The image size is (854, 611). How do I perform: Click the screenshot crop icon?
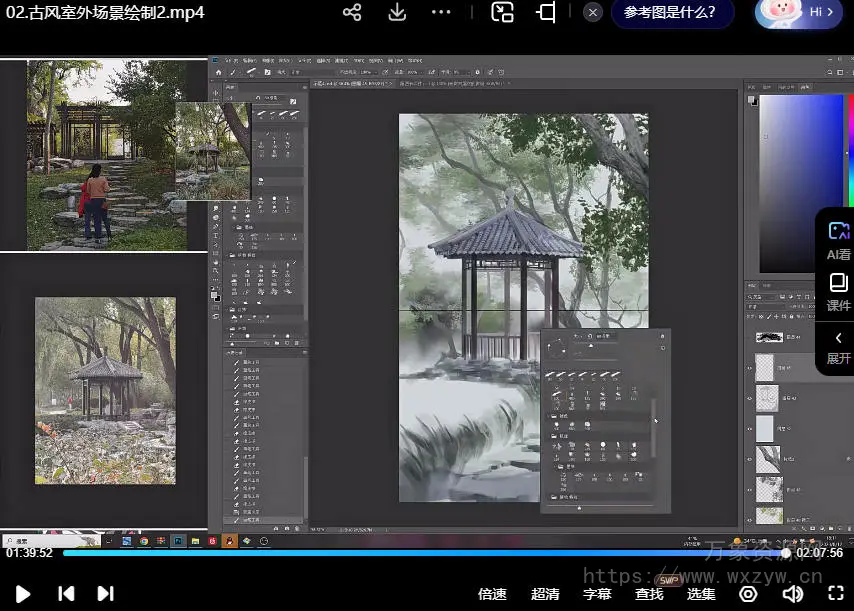pos(546,12)
